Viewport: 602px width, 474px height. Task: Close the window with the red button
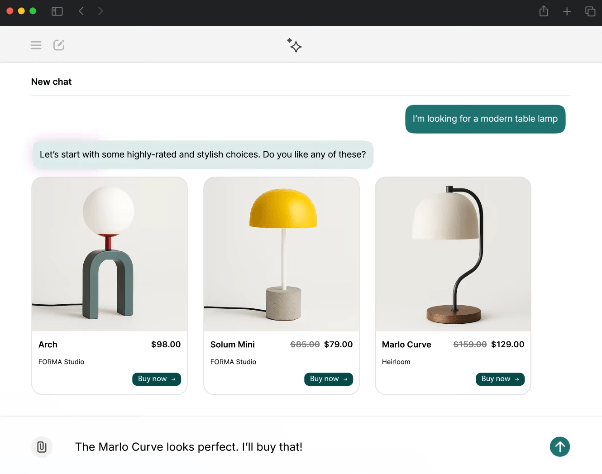(x=10, y=11)
